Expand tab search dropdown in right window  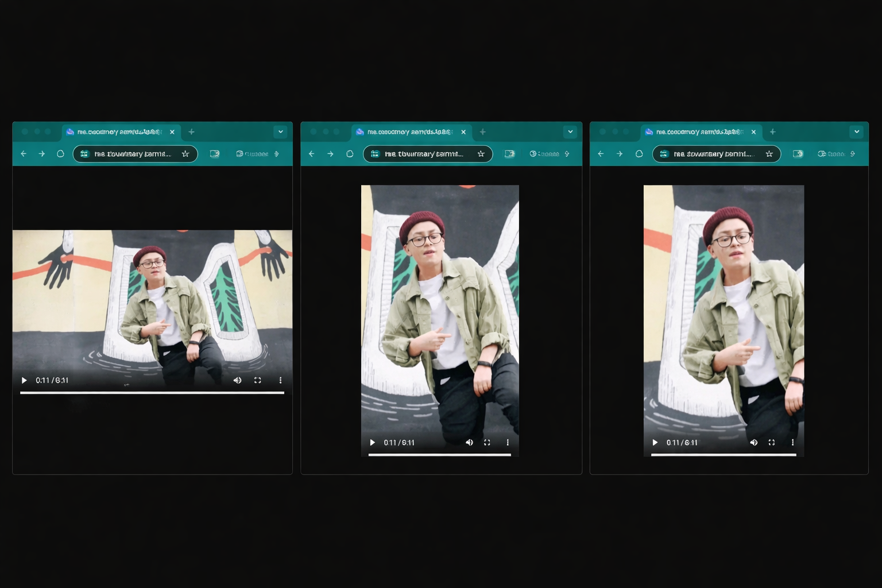[856, 132]
